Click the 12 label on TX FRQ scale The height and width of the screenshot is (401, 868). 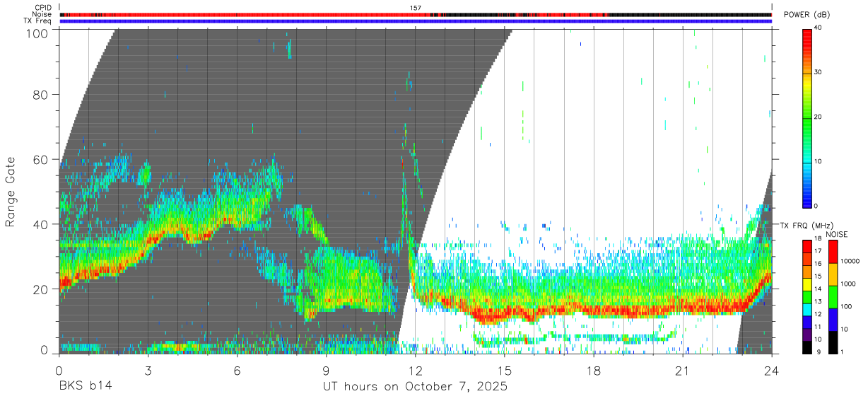click(x=816, y=314)
